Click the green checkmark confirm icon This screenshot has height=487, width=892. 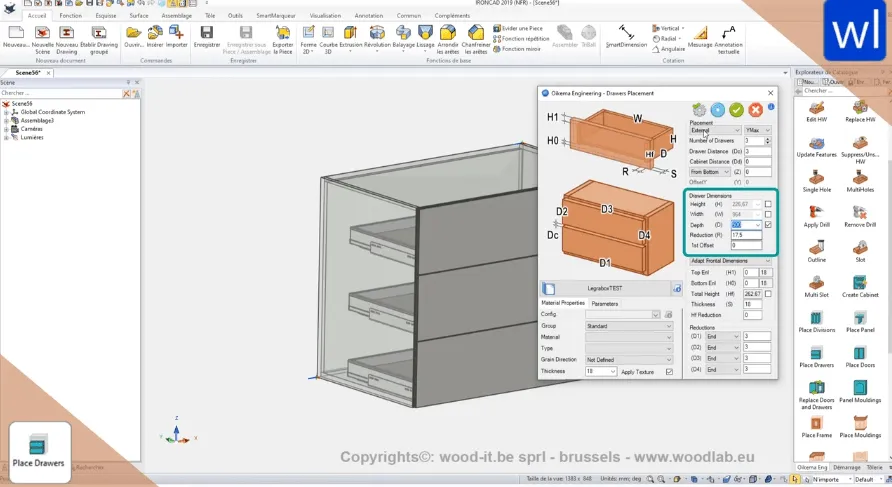point(736,109)
